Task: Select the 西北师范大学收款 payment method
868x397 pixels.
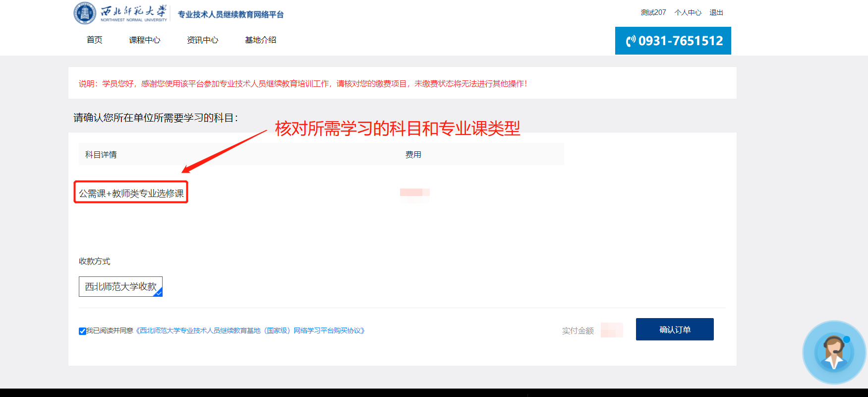Action: 120,286
